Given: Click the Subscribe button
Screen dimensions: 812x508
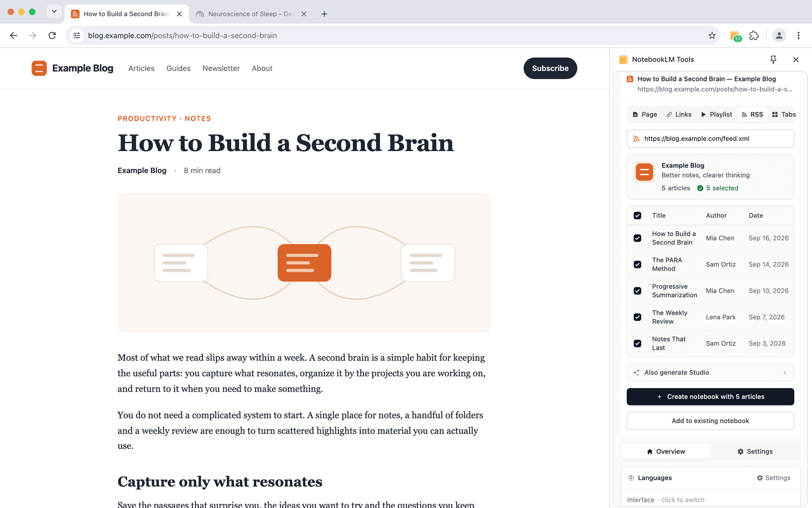Looking at the screenshot, I should [550, 68].
